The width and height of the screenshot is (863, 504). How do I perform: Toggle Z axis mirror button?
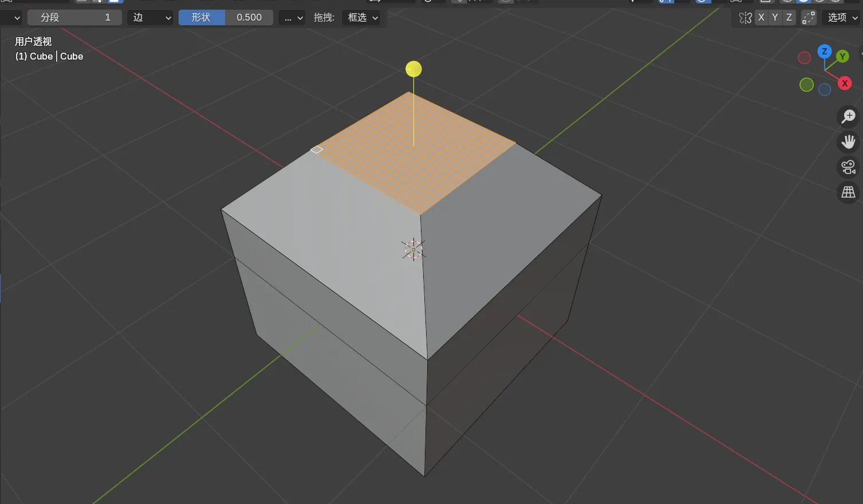(x=789, y=18)
